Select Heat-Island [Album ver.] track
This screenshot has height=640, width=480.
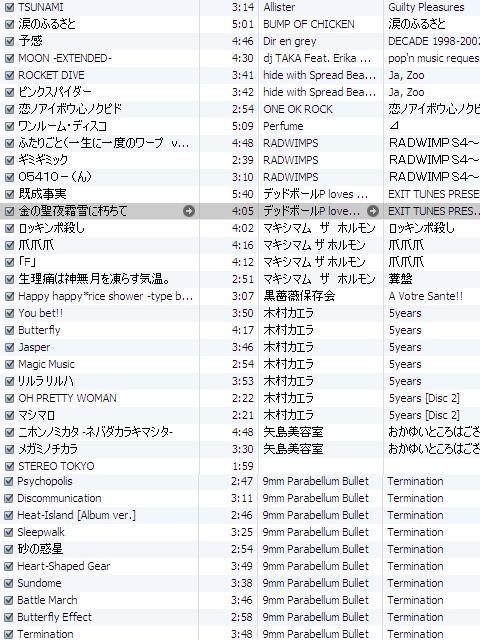coord(76,516)
